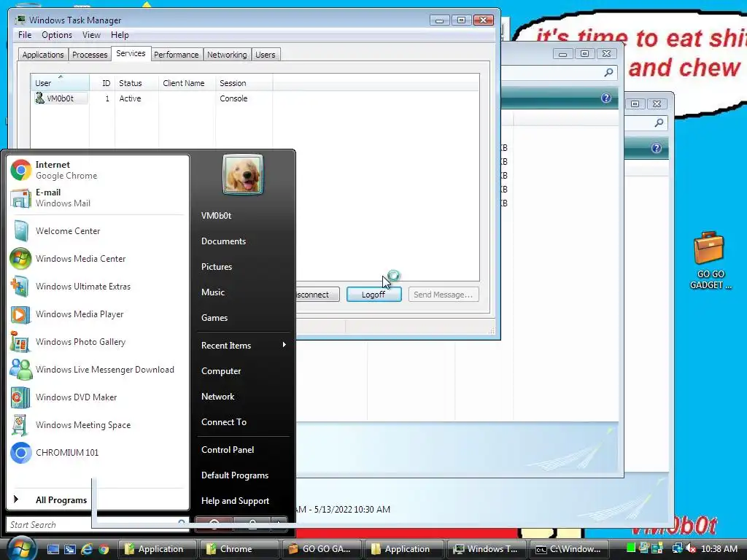Open Windows Photo Gallery

pos(98,341)
